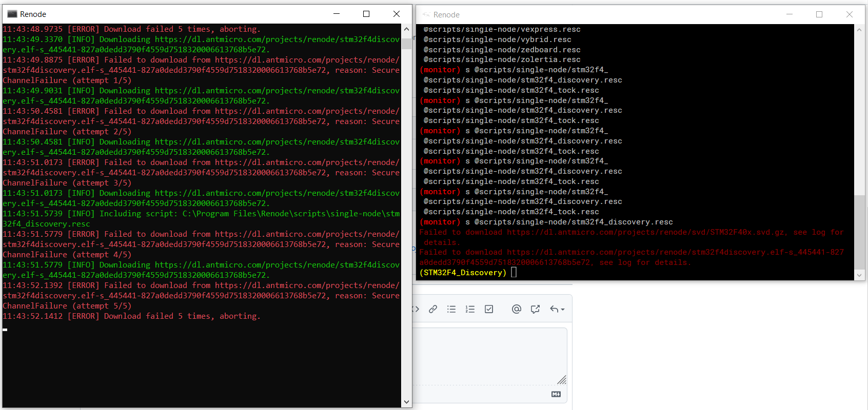The height and width of the screenshot is (410, 868).
Task: Open the saved replies dropdown arrow
Action: [563, 310]
